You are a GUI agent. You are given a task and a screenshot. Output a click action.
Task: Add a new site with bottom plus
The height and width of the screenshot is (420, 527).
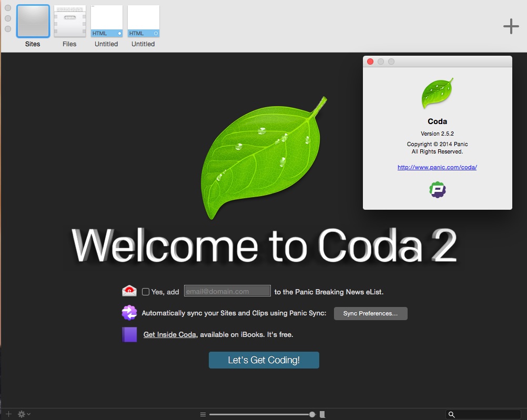pos(9,414)
